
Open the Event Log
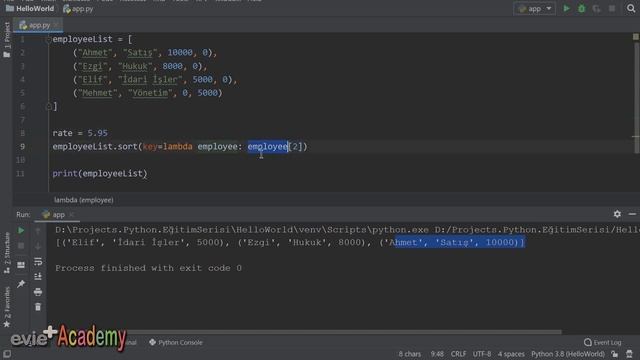(602, 342)
